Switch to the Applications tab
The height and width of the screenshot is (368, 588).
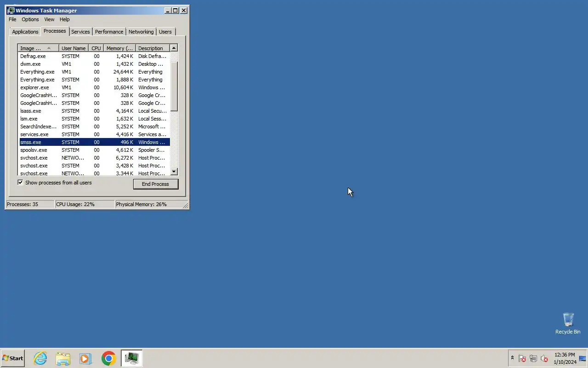[25, 32]
